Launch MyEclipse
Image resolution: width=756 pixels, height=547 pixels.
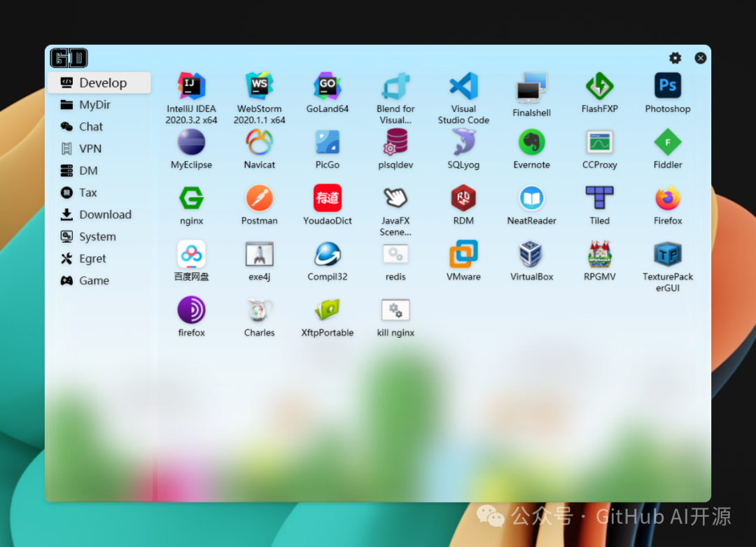pyautogui.click(x=191, y=142)
